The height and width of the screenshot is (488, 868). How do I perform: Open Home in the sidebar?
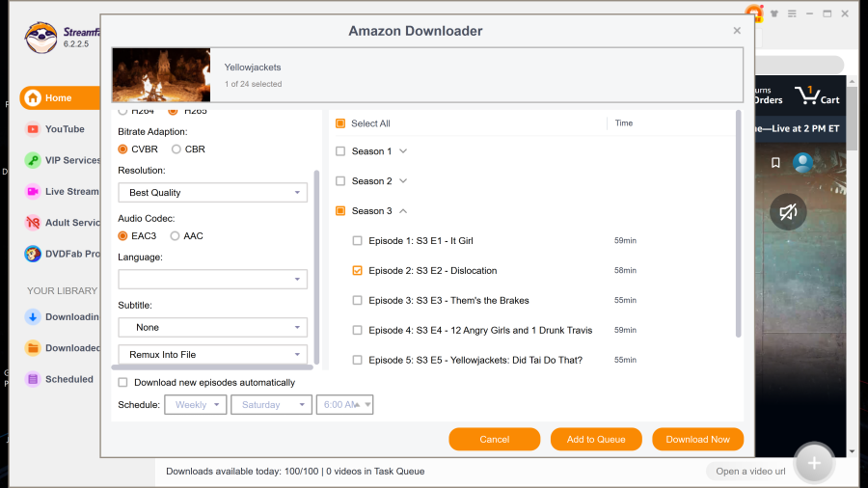click(x=60, y=98)
